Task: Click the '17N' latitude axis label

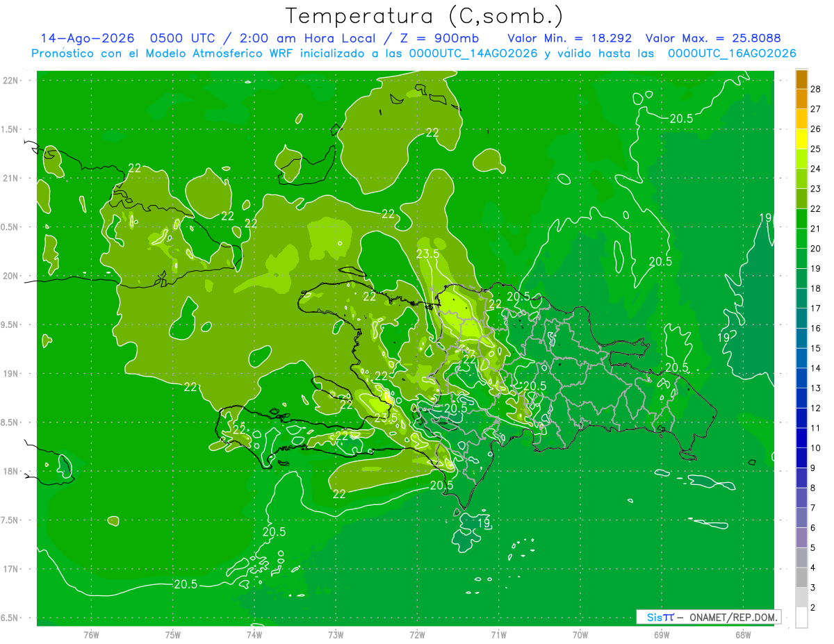Action: tap(10, 569)
